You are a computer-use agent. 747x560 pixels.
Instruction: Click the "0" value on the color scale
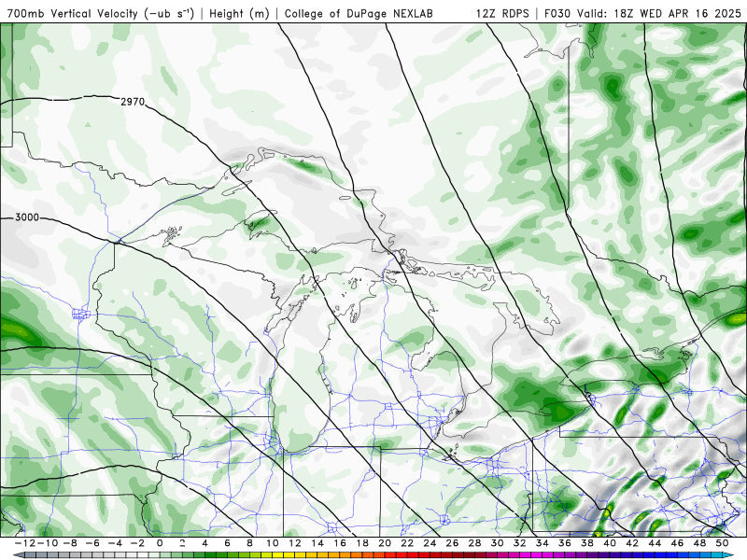click(160, 543)
